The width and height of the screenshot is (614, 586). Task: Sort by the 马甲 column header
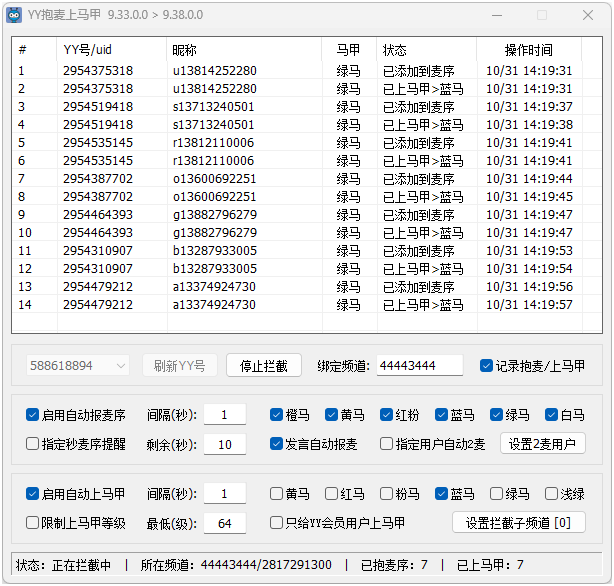349,50
